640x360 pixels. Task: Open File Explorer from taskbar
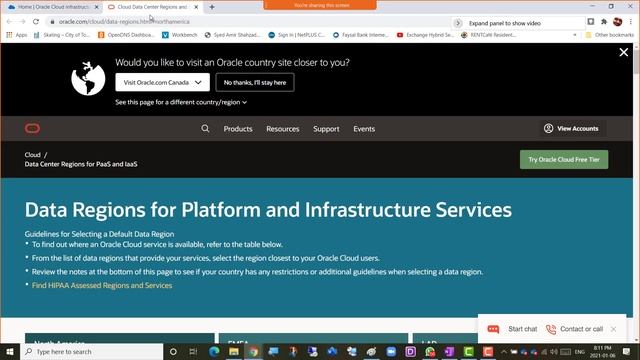click(x=233, y=351)
